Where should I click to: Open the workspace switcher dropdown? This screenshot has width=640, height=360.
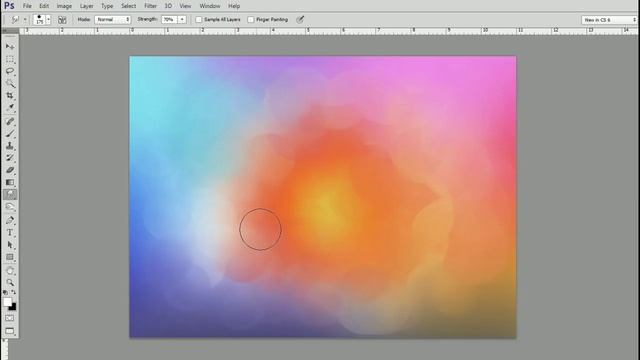[610, 20]
